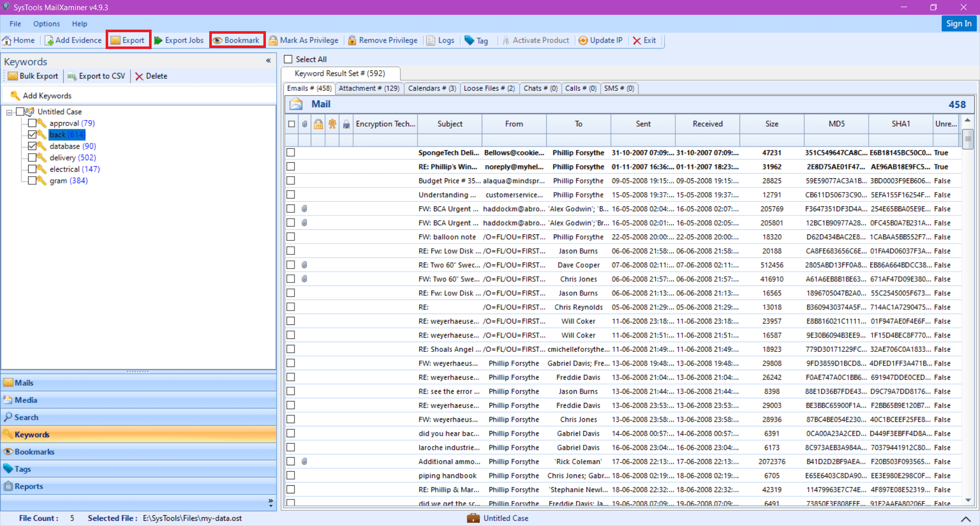Switch to Calendars # (3) tab

[432, 88]
